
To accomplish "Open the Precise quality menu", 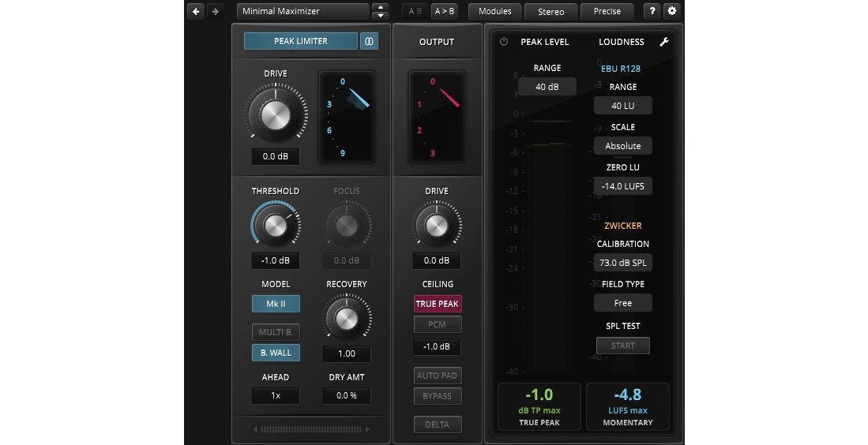I will pos(607,11).
